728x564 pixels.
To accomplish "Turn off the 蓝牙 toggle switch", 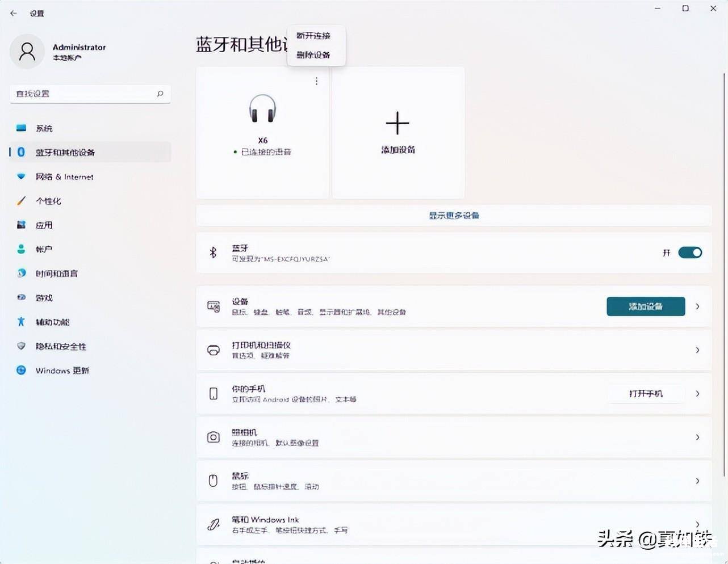I will click(690, 252).
